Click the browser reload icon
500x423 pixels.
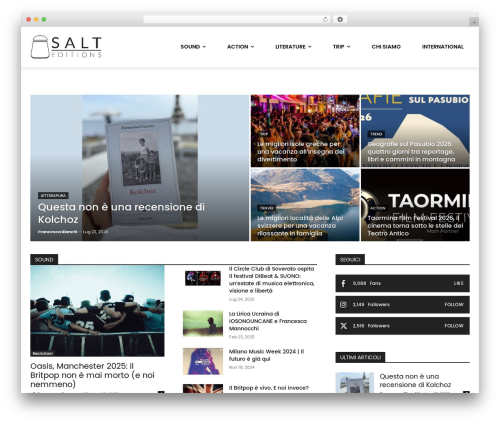pos(325,19)
